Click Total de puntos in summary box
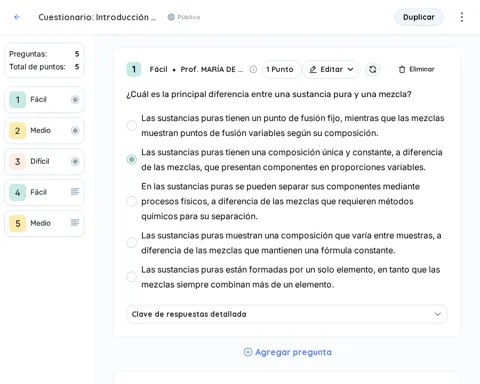 pos(44,67)
